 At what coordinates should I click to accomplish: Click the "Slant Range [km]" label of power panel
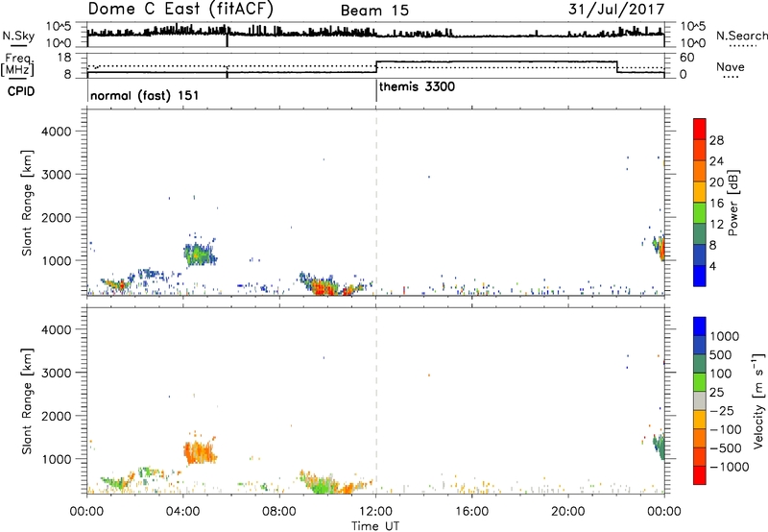click(27, 203)
